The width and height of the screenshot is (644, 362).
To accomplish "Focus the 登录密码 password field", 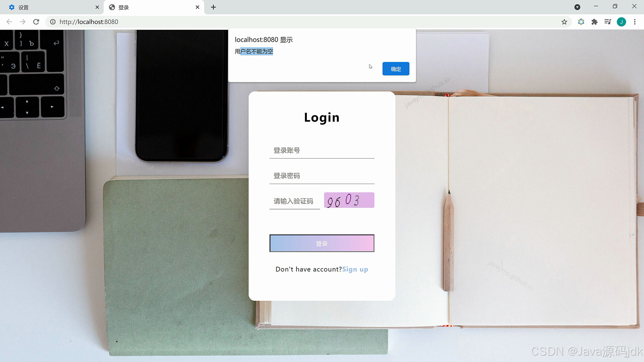I will point(322,176).
